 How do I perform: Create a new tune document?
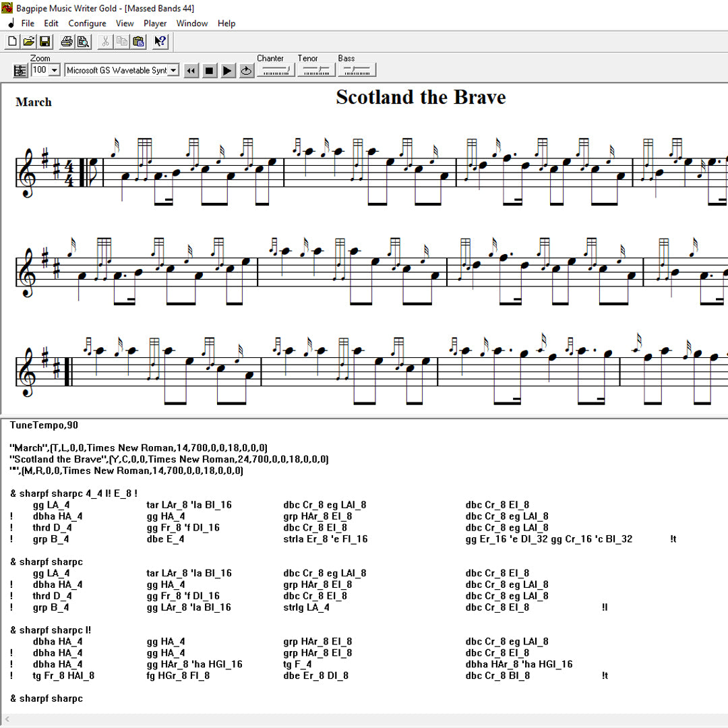[11, 41]
